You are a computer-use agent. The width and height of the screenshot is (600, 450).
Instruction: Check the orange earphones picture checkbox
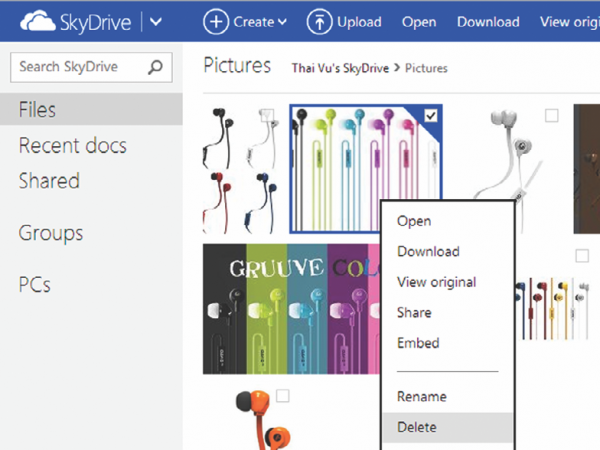tap(282, 396)
